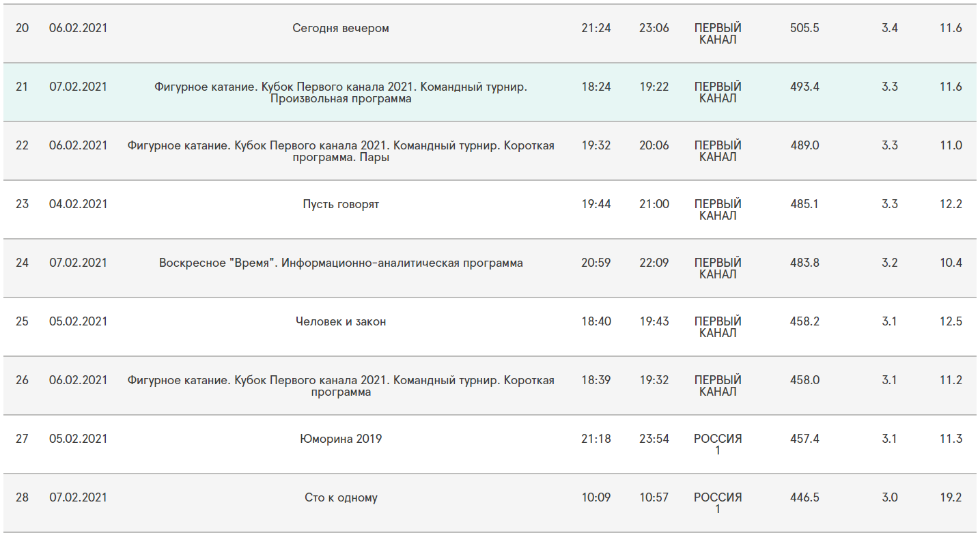Click the "Короткая программа. Пары" title
Image resolution: width=980 pixels, height=537 pixels.
[341, 151]
